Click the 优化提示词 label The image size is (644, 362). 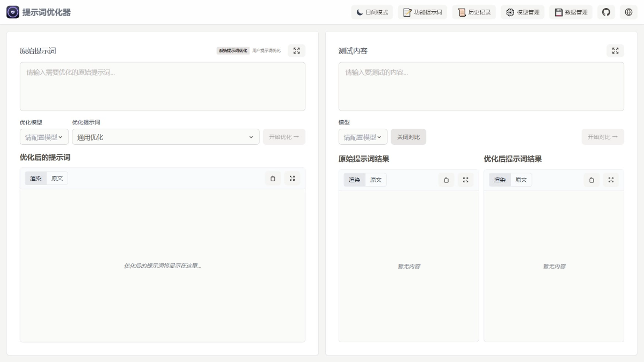86,122
